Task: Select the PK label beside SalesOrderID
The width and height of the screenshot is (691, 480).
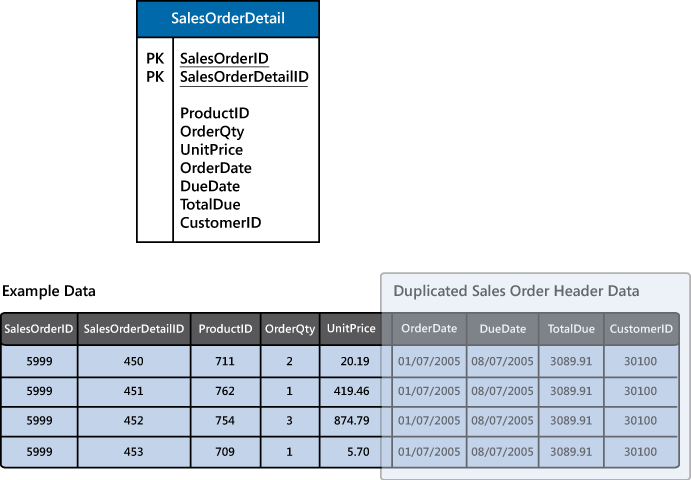Action: [x=155, y=59]
